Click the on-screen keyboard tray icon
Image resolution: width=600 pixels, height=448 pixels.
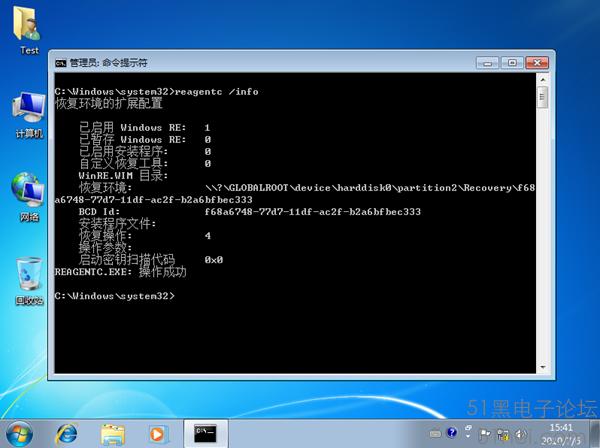click(x=435, y=434)
